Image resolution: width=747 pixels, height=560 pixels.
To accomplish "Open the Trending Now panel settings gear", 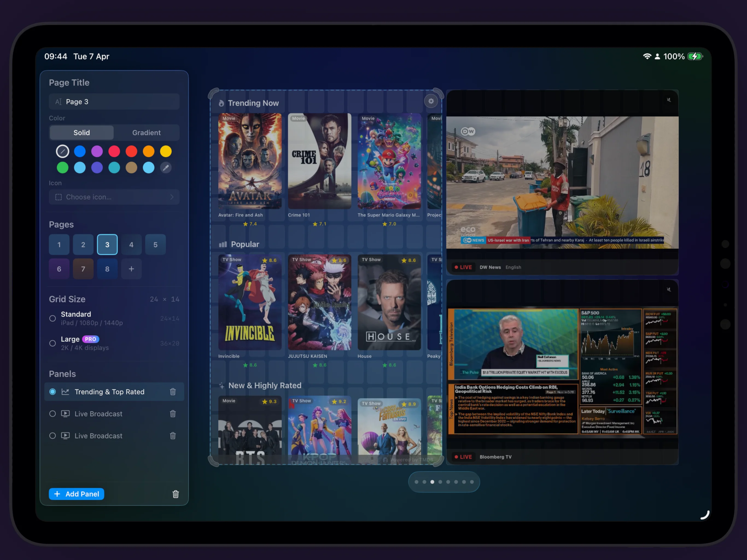I will click(431, 101).
